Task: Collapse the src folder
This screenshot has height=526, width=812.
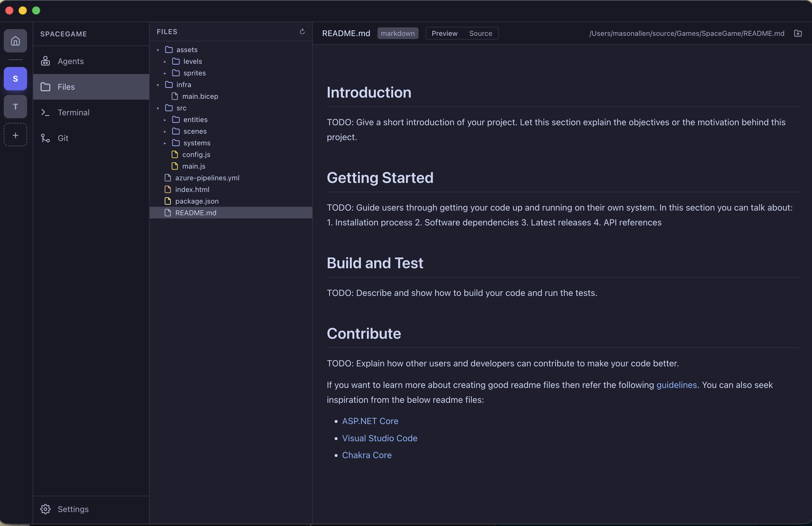Action: pos(158,108)
